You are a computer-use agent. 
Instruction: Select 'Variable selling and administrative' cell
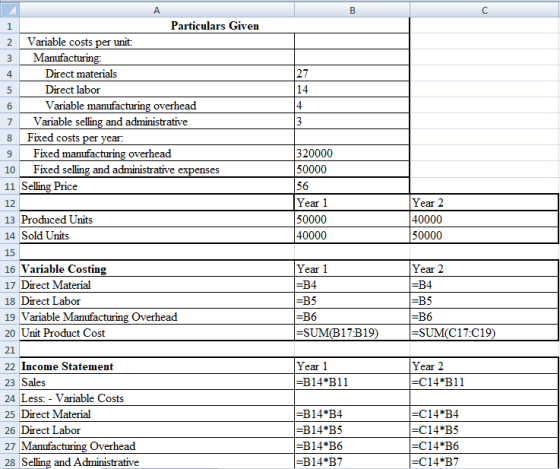tap(157, 121)
